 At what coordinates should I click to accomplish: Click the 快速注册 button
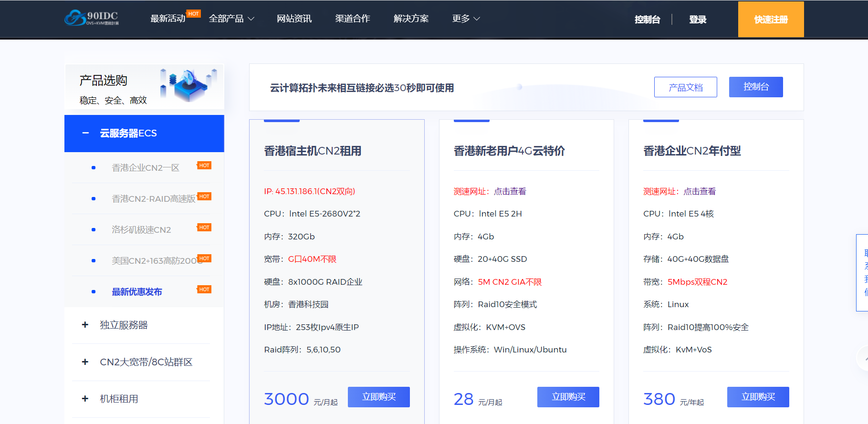point(771,20)
